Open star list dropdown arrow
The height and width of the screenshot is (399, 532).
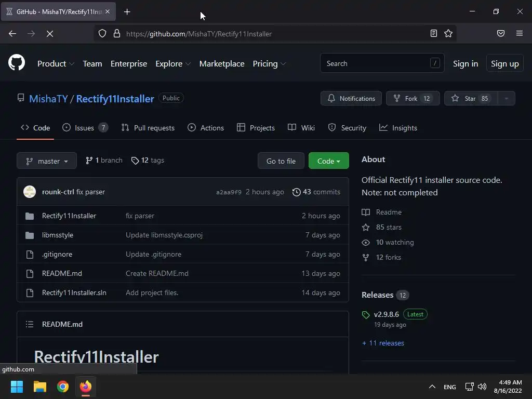[506, 98]
